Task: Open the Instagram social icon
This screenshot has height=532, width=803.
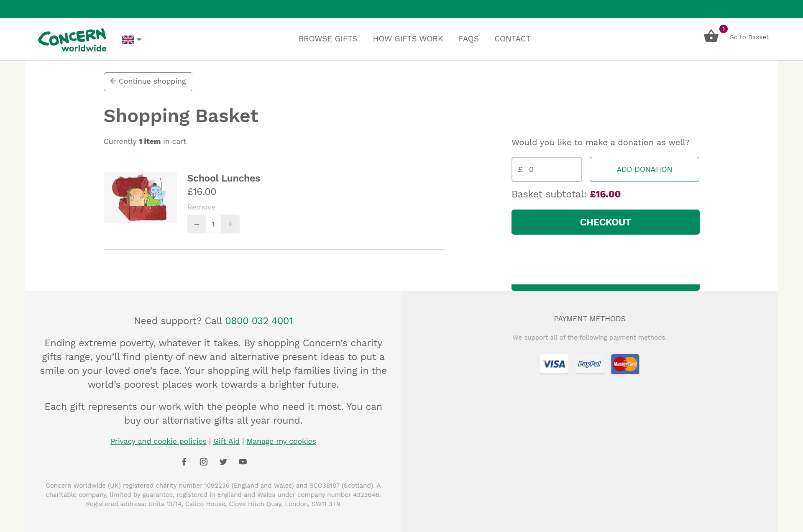Action: (204, 462)
